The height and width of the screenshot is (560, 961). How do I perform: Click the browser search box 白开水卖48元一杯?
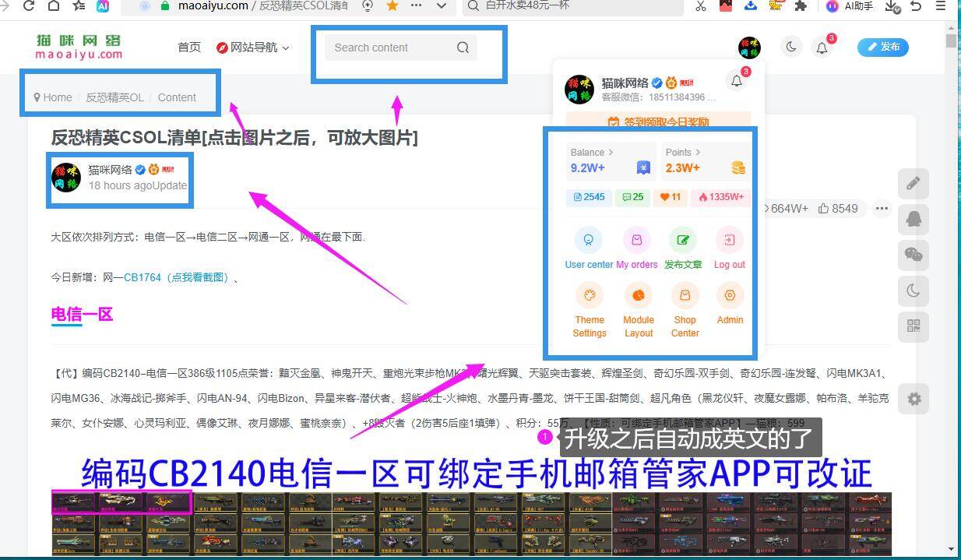point(573,6)
